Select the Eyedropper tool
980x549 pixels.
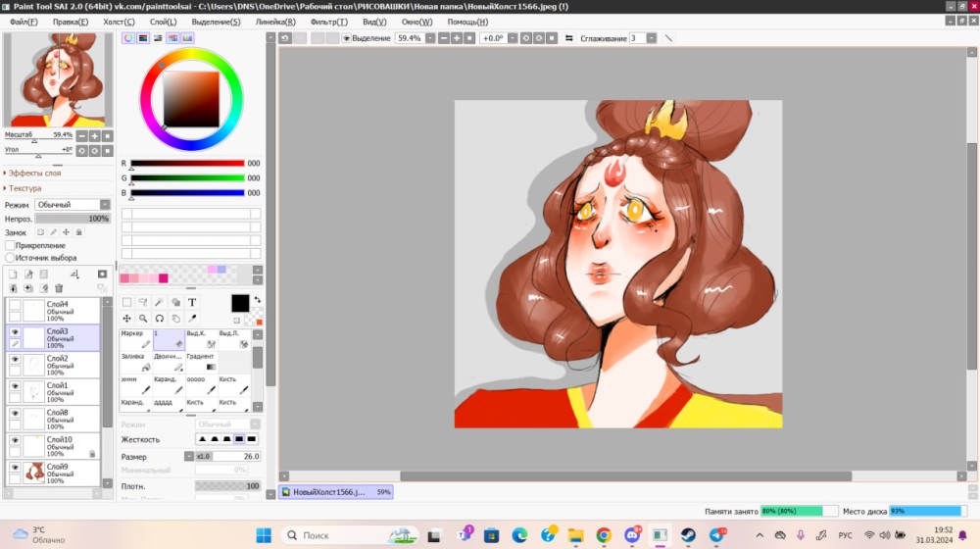pyautogui.click(x=192, y=319)
